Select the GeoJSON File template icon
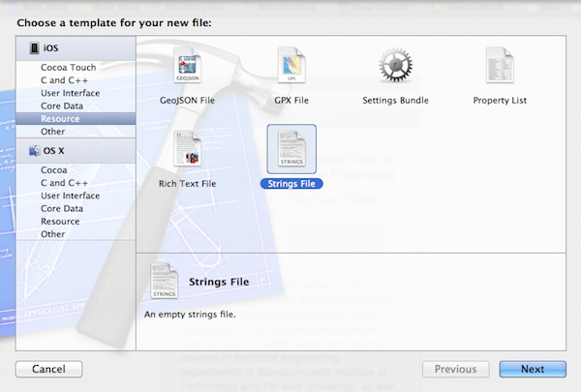 187,68
